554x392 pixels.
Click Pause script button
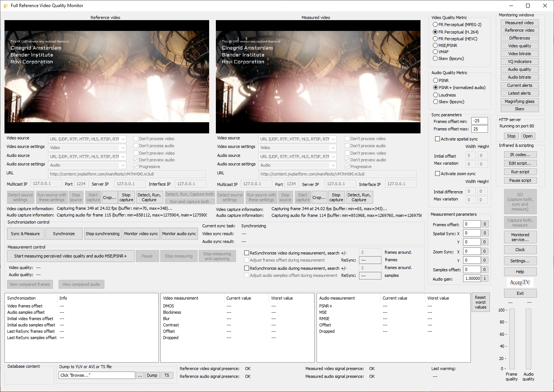click(520, 180)
